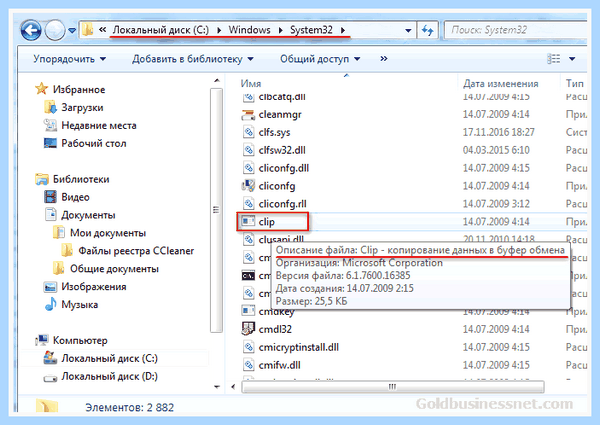Sort by the Дата изменения column header
600x425 pixels.
(501, 84)
